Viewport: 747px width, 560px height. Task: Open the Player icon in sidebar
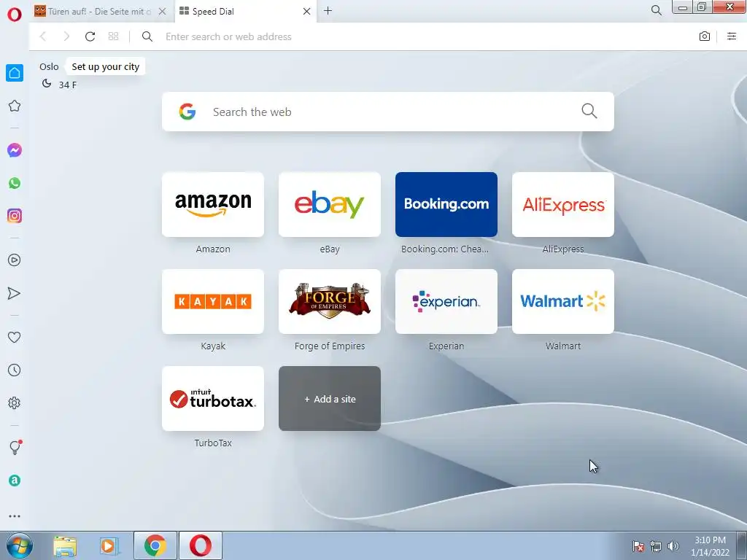[15, 260]
